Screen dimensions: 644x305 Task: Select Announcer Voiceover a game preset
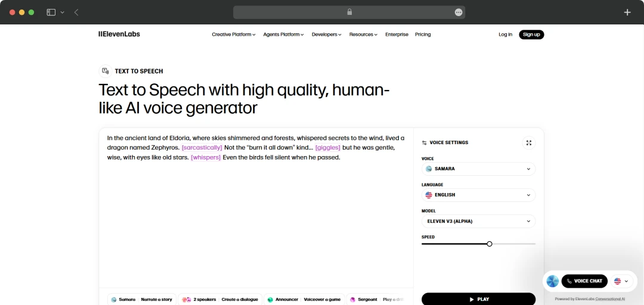pyautogui.click(x=304, y=300)
